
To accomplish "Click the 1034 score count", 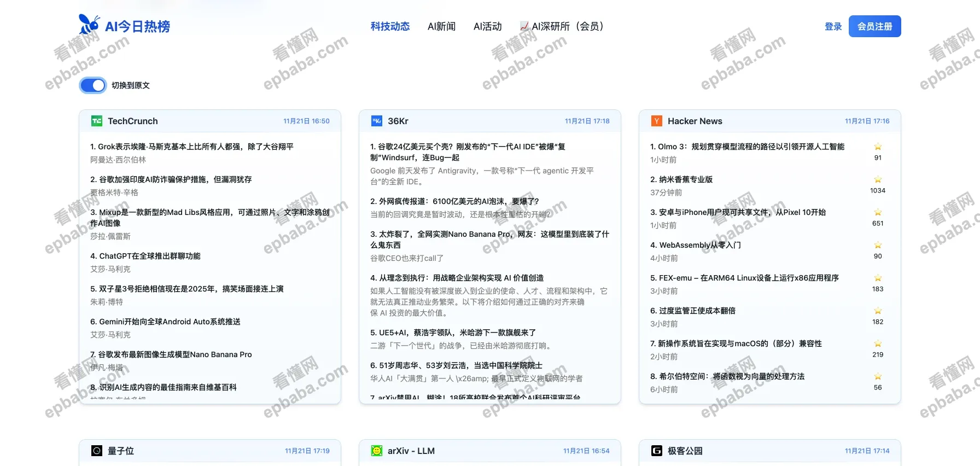I will pos(878,190).
